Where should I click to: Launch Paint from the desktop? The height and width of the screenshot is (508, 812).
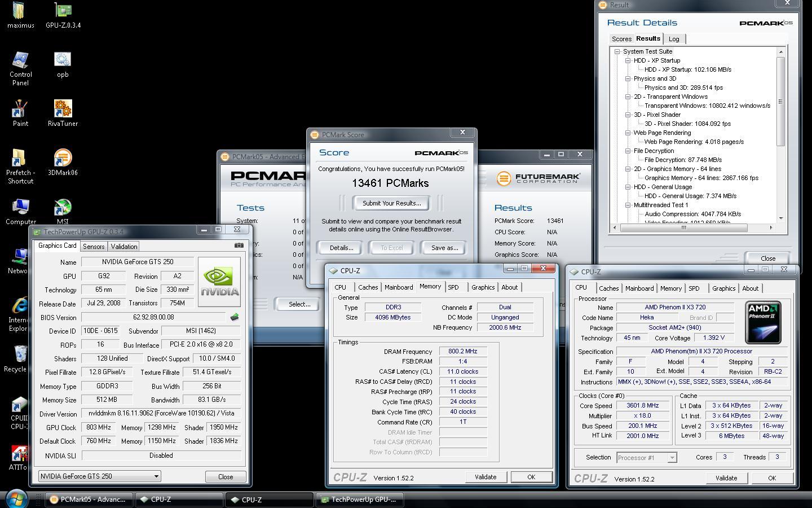pos(20,113)
